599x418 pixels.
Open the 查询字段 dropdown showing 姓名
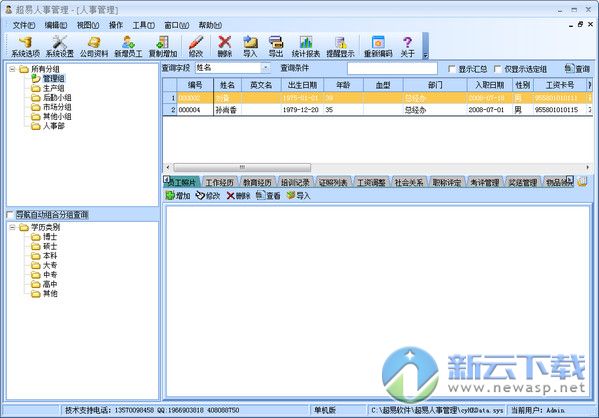click(x=266, y=68)
